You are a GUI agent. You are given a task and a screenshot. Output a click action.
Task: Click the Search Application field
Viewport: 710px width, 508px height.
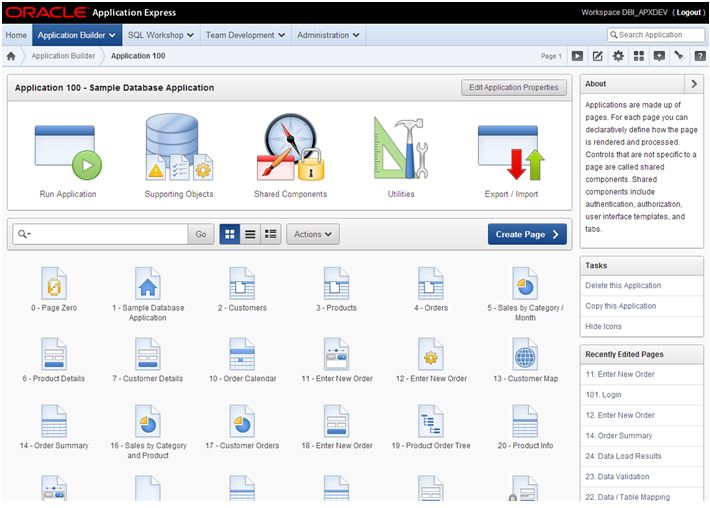(x=660, y=35)
